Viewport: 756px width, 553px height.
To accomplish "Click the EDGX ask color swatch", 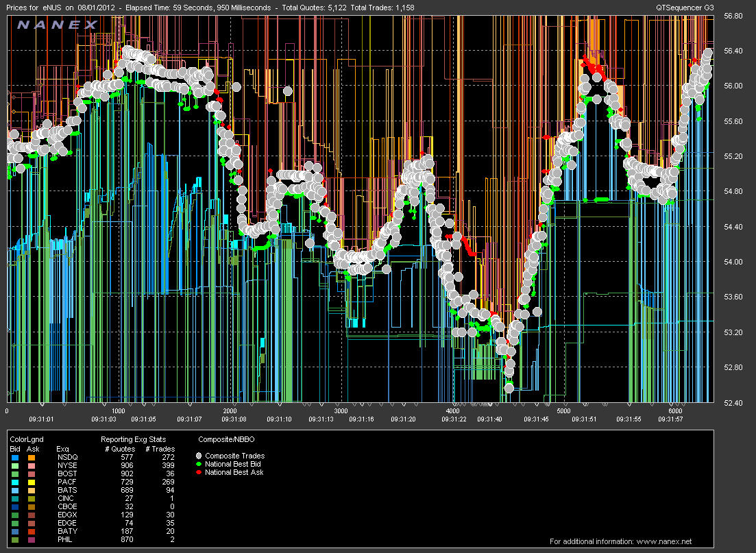I will (x=32, y=515).
